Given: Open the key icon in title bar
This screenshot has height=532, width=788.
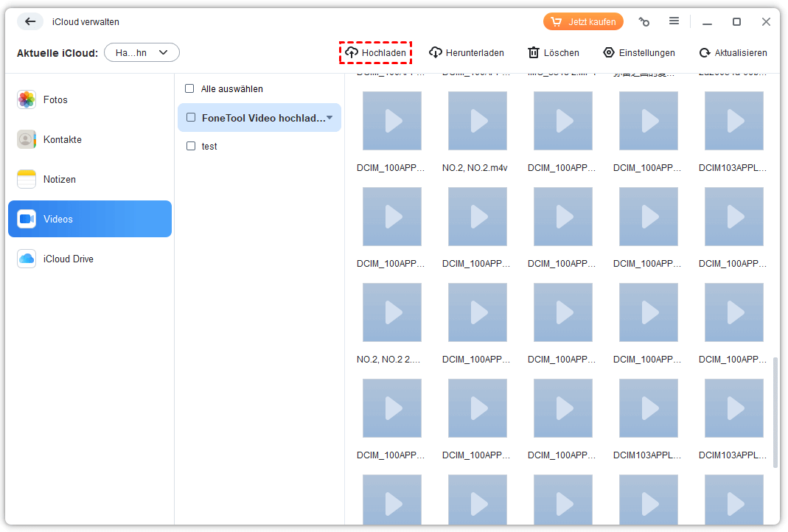Looking at the screenshot, I should click(644, 22).
